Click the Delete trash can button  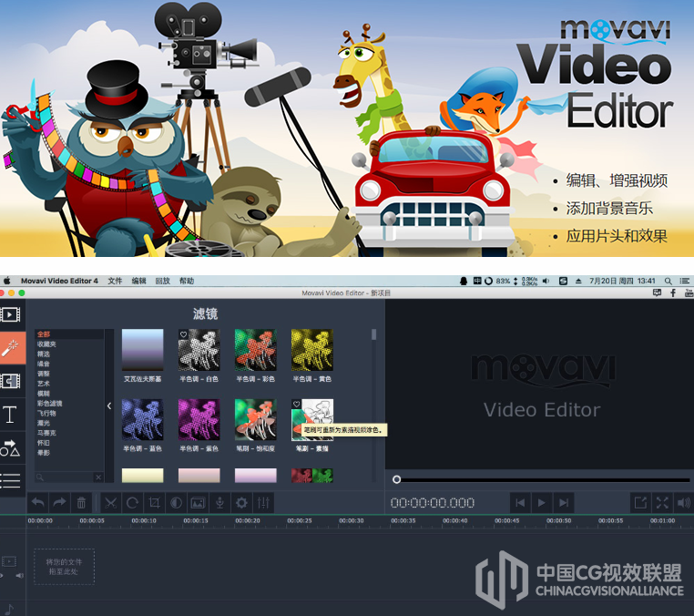[x=81, y=503]
